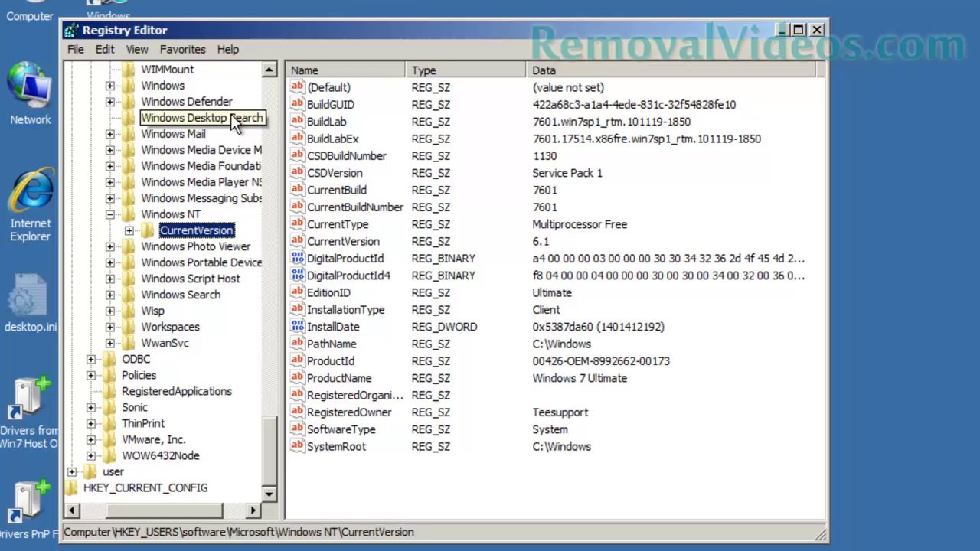This screenshot has width=980, height=551.
Task: Click the ProductName string value icon
Action: pyautogui.click(x=297, y=377)
